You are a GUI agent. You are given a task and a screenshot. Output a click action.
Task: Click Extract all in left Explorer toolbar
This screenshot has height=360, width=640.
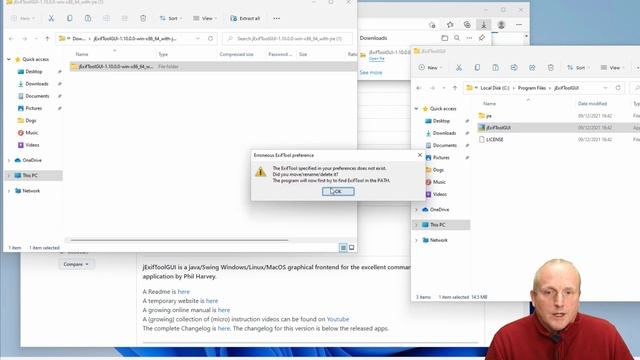pyautogui.click(x=245, y=18)
